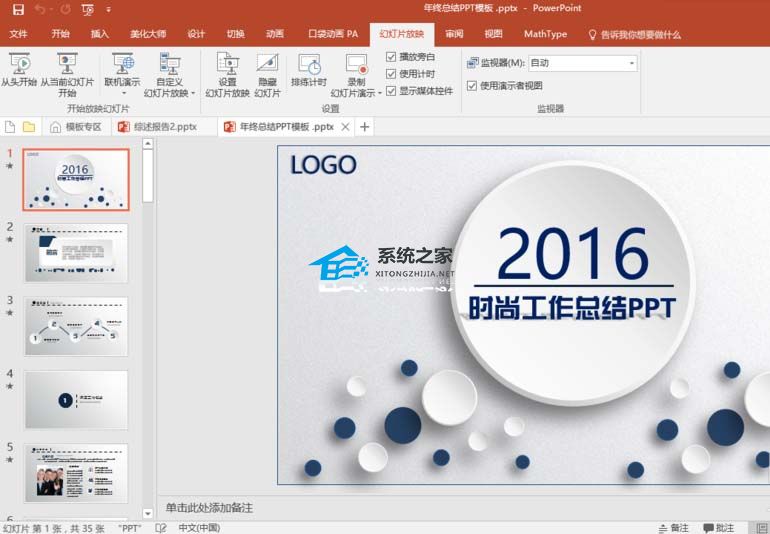The height and width of the screenshot is (534, 770).
Task: Open the quick access toolbar customize arrow
Action: pos(109,9)
